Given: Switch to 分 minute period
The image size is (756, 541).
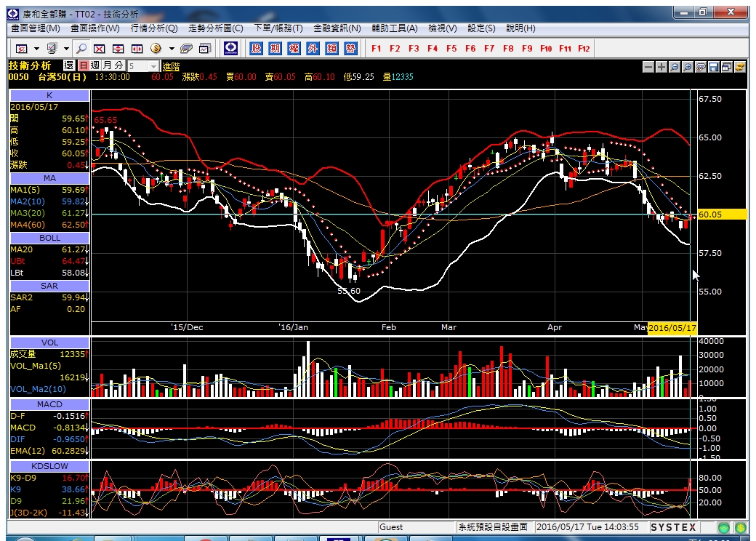Looking at the screenshot, I should [x=118, y=65].
